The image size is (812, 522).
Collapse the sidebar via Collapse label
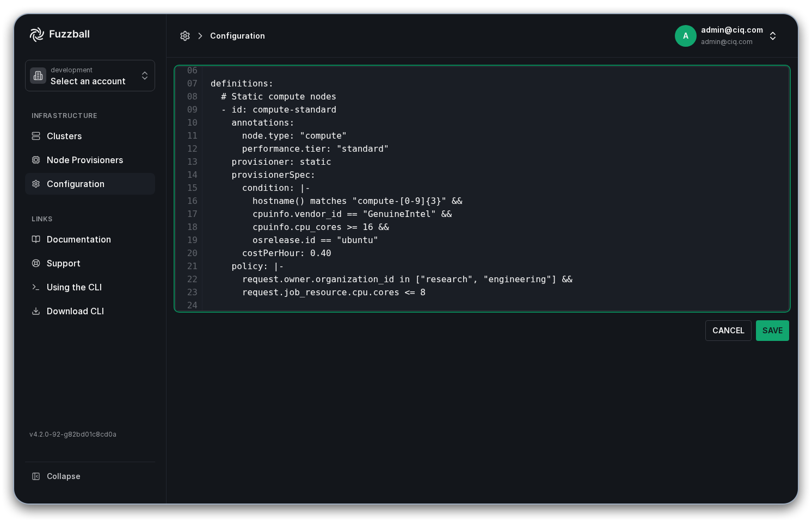point(63,476)
